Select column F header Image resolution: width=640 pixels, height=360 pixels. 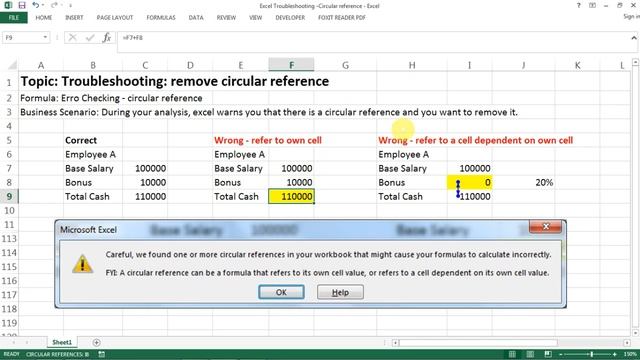point(291,65)
